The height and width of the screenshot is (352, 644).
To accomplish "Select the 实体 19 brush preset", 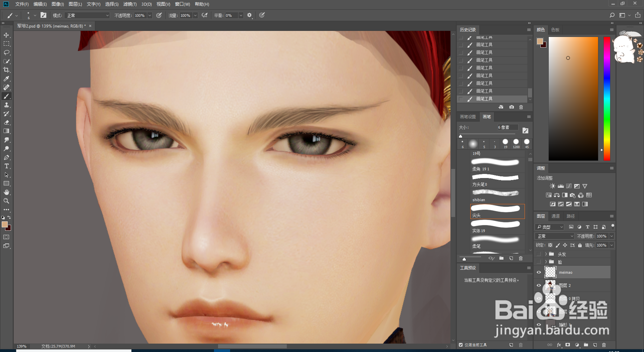I will [497, 227].
